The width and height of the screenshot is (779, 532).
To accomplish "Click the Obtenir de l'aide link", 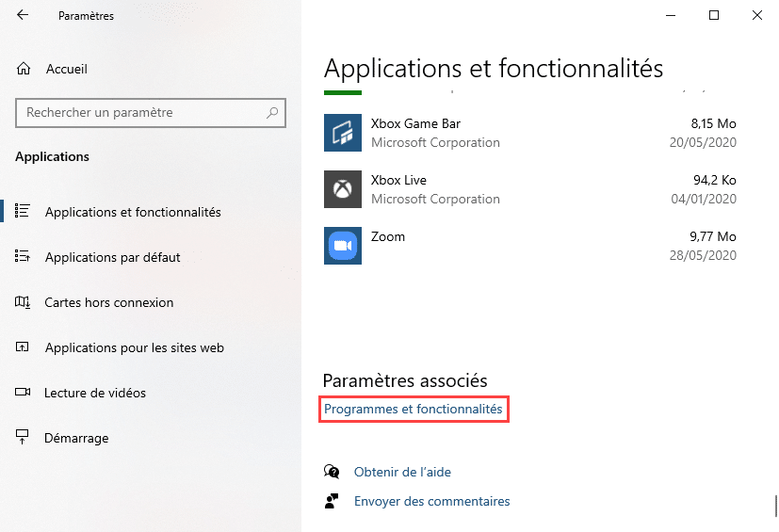I will pos(402,472).
